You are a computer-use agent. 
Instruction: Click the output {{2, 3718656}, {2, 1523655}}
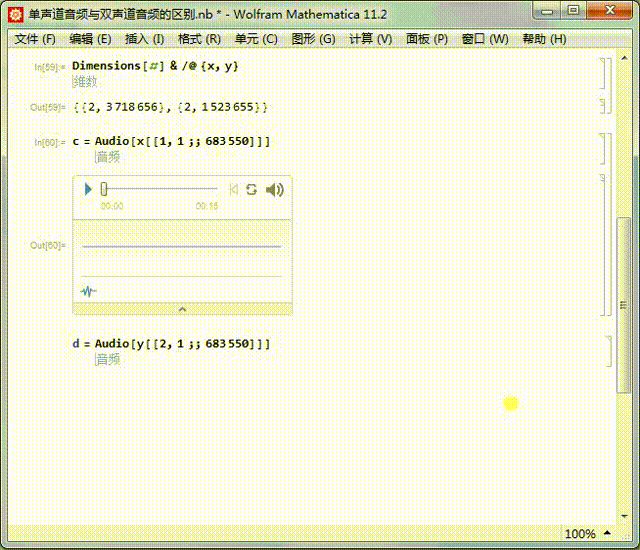click(x=170, y=107)
